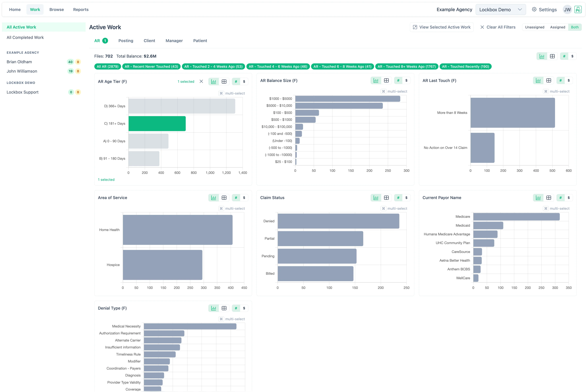Show Area of Service bar chart view
This screenshot has height=392, width=586.
pos(214,198)
